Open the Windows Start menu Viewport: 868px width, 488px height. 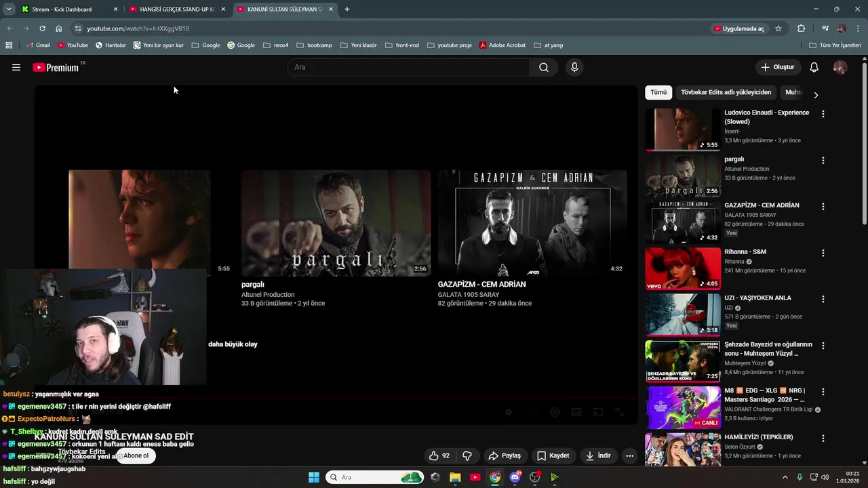click(x=314, y=477)
